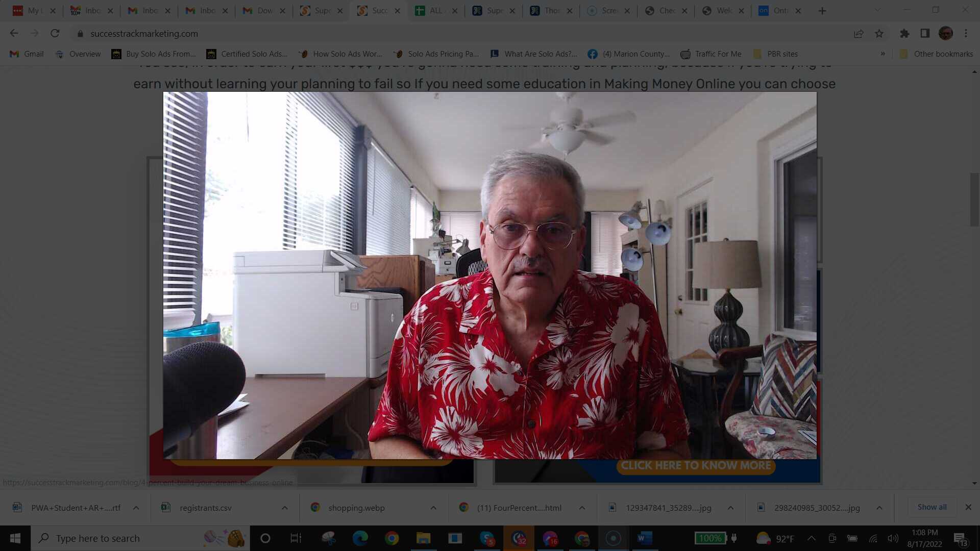The width and height of the screenshot is (980, 551).
Task: Open browser extensions puzzle icon
Action: coord(904,33)
